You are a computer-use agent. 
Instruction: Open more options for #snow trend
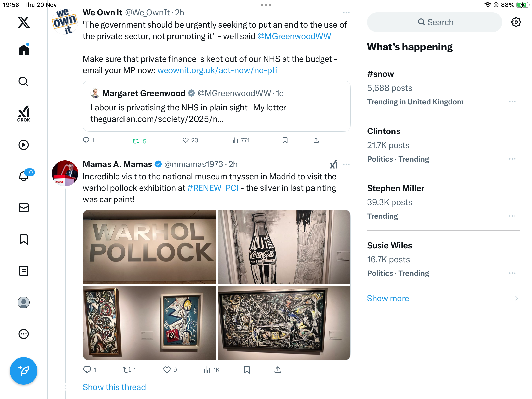pyautogui.click(x=512, y=102)
